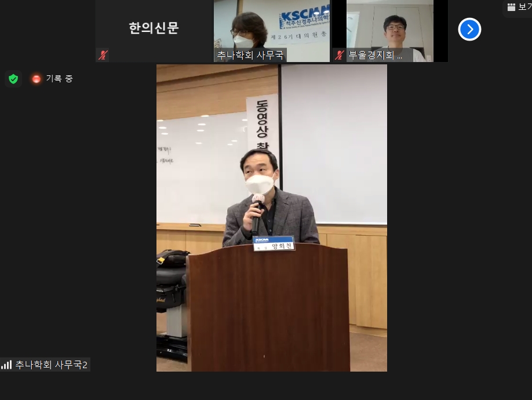Screen dimensions: 532x400
Task: Click the muted microphone icon on 한의신문 thumbnail
Action: click(x=103, y=55)
